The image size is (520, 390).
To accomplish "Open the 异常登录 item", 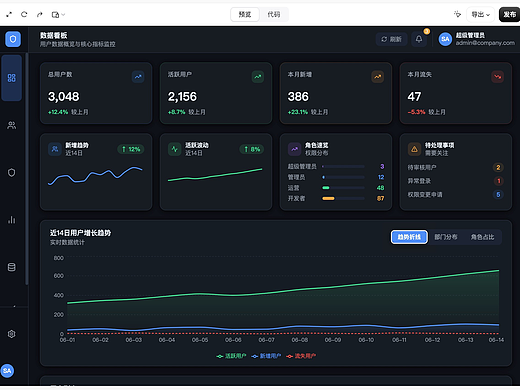I will coord(455,181).
